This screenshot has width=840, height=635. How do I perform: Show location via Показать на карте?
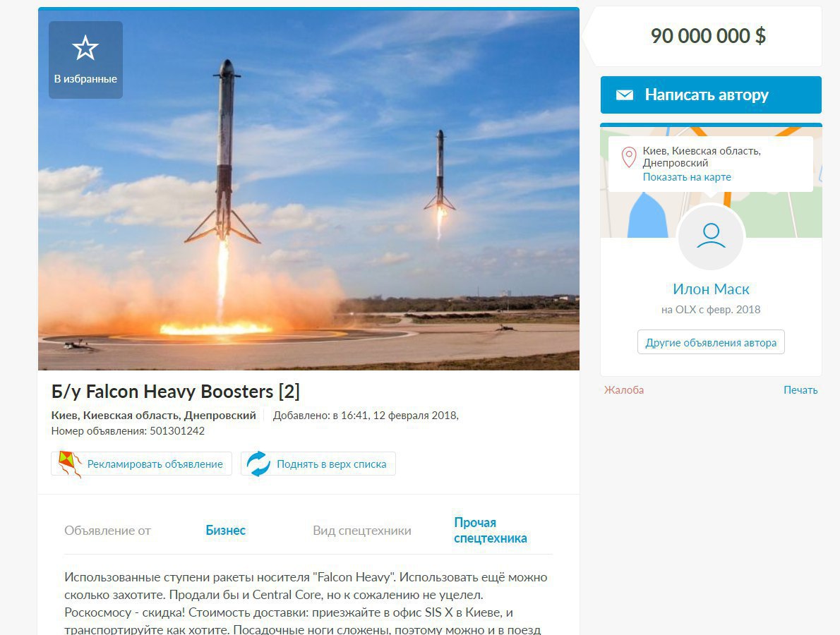point(687,177)
